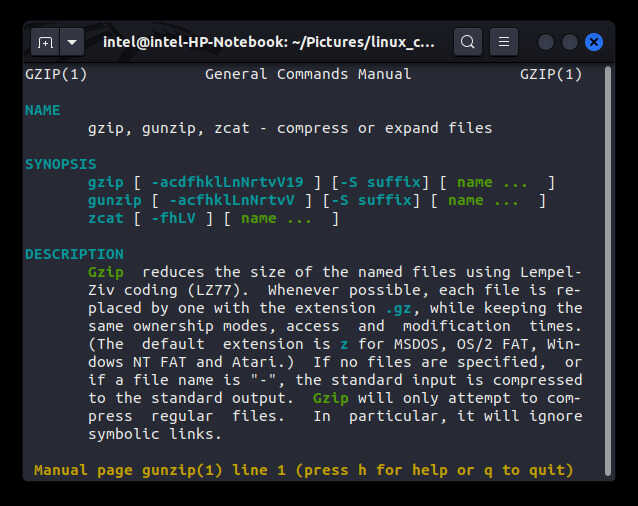Viewport: 638px width, 506px height.
Task: Click the manual page status line
Action: click(304, 470)
